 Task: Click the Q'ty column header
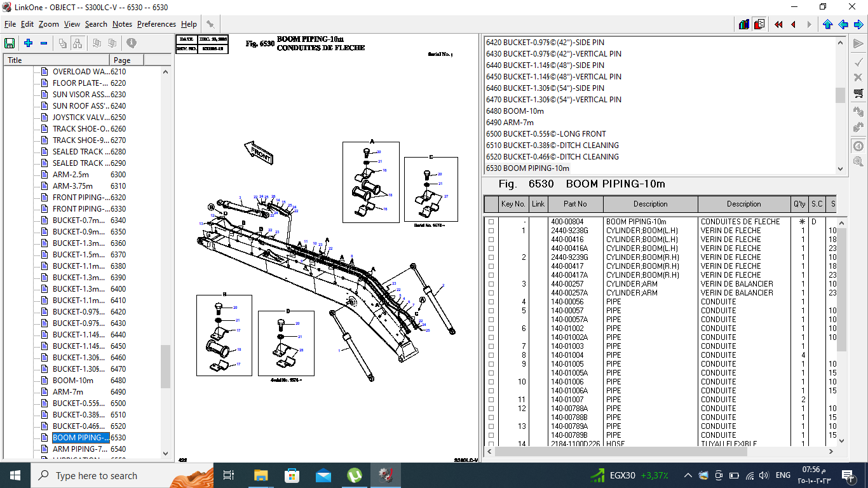(x=799, y=204)
